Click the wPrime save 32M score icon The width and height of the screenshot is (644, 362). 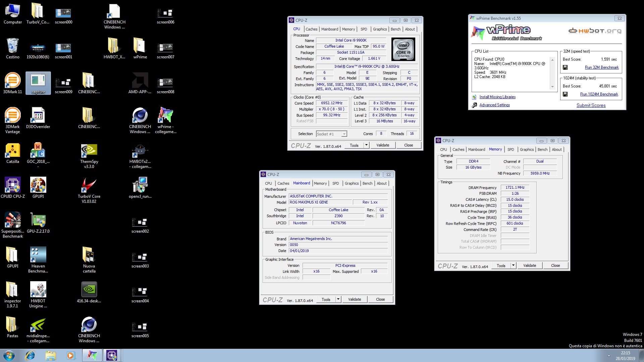coord(565,67)
